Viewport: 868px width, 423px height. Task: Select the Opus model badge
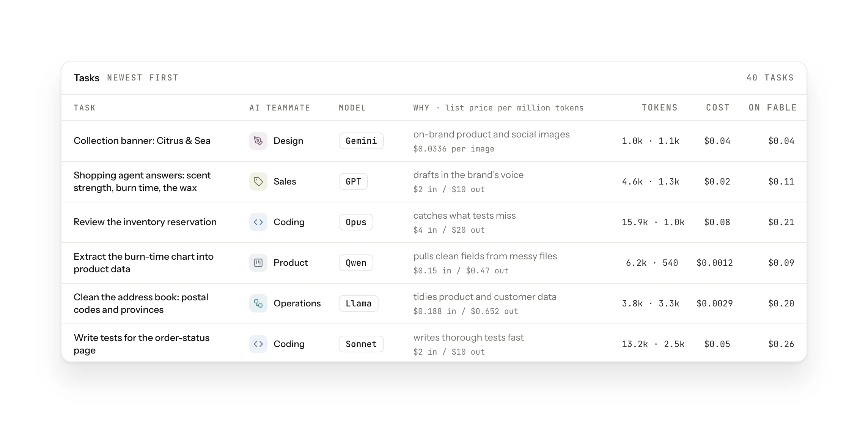point(356,222)
